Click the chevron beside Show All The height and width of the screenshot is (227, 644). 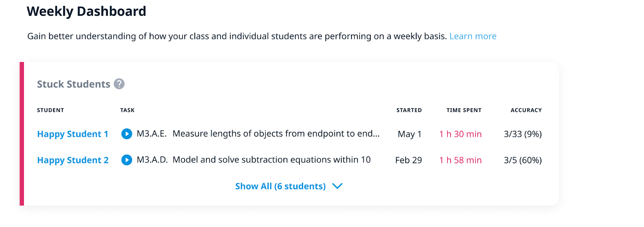coord(337,186)
